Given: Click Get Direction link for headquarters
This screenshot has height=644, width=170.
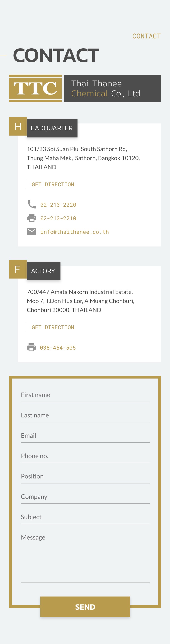Looking at the screenshot, I should click(x=53, y=185).
